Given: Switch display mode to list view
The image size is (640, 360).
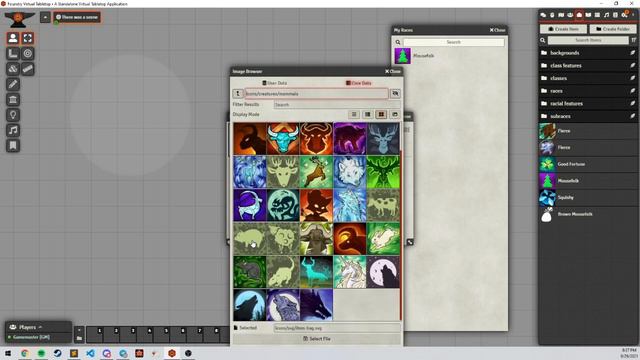Looking at the screenshot, I should point(354,115).
